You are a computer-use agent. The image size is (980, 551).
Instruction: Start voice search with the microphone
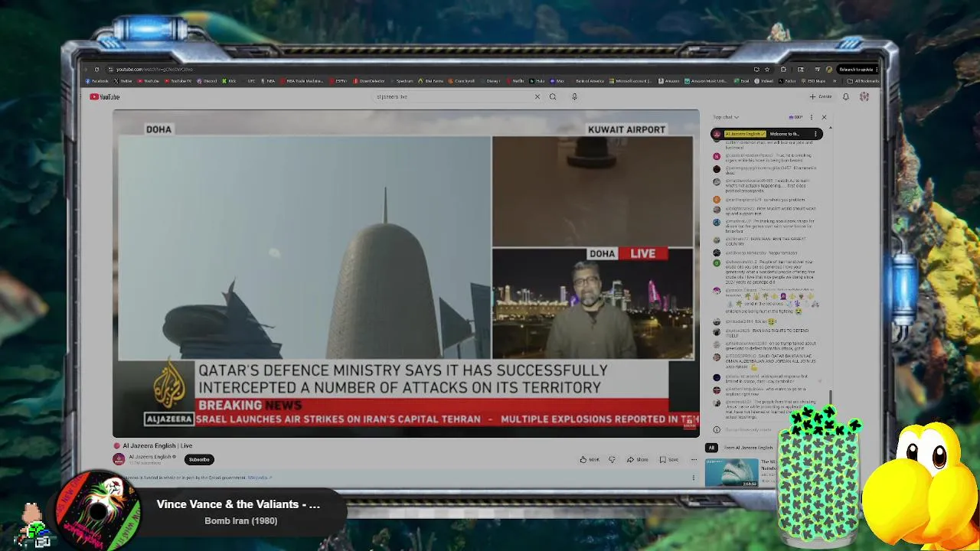(574, 96)
